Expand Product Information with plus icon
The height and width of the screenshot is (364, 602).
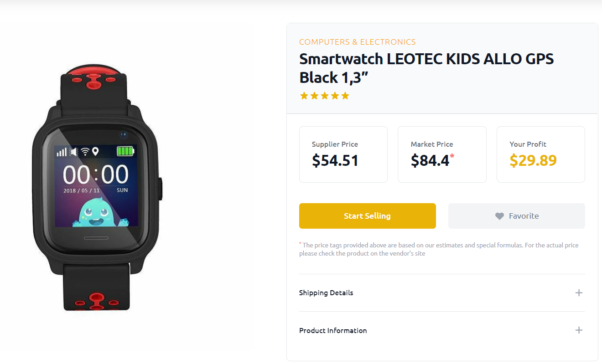click(579, 330)
